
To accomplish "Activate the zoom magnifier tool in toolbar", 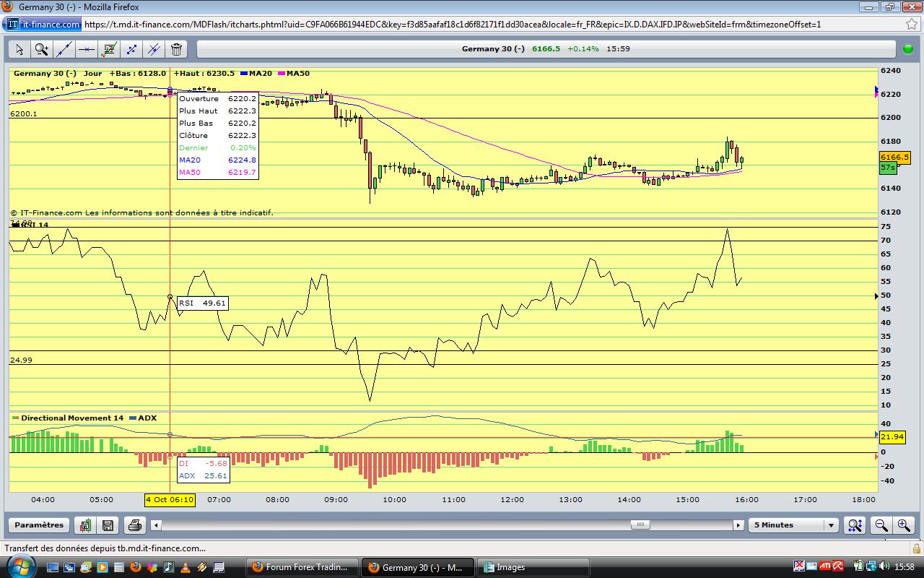I will pyautogui.click(x=42, y=49).
